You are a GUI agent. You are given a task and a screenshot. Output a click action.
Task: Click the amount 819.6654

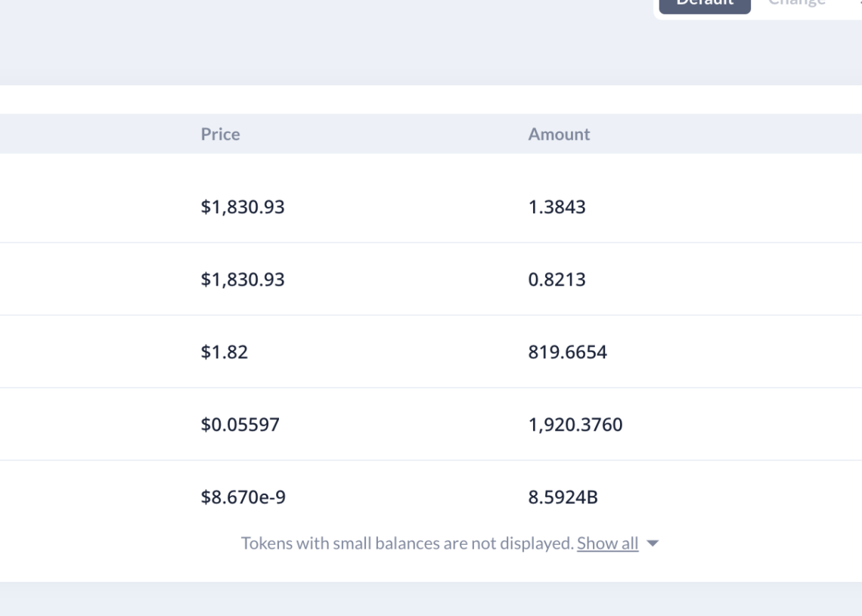coord(567,352)
